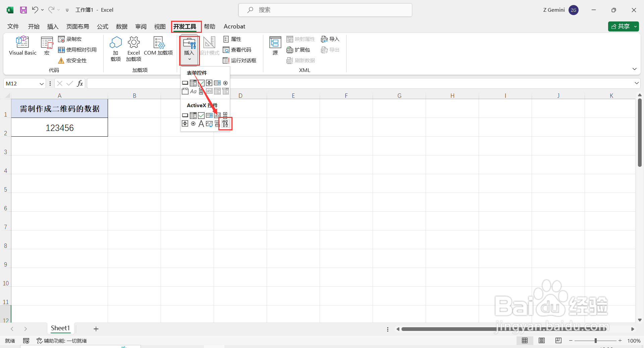644x348 pixels.
Task: Select ActiveX Text Box icon
Action: [x=217, y=115]
